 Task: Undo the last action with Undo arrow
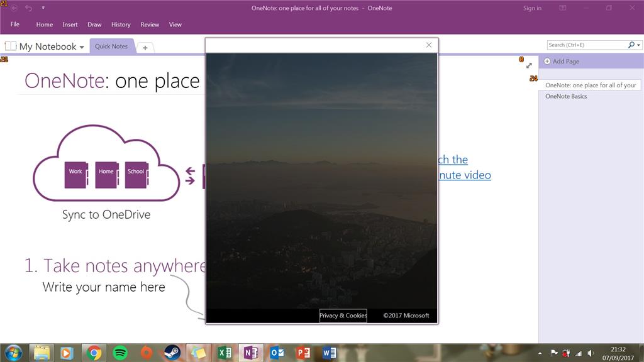pos(28,8)
